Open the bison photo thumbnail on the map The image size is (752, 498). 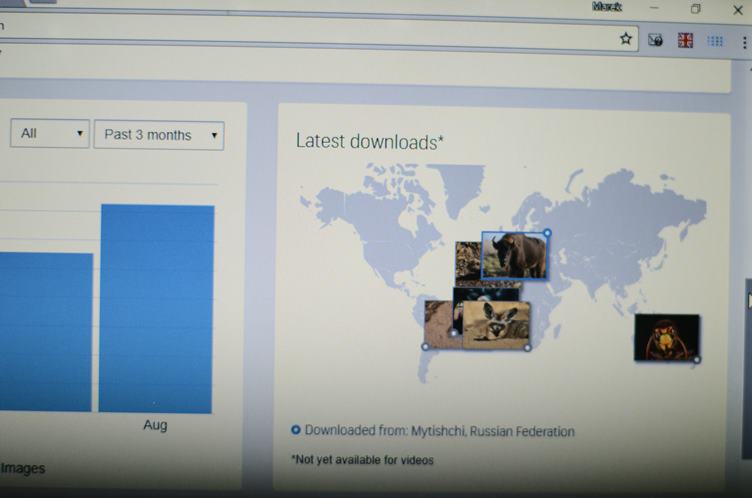click(514, 256)
